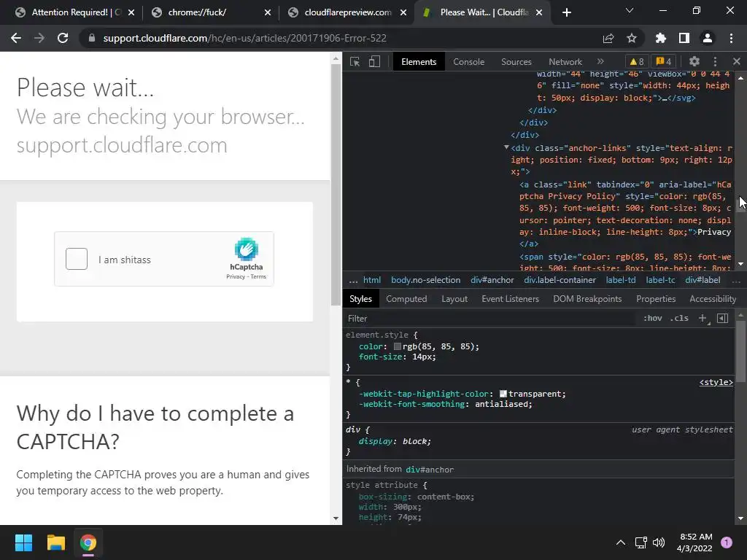This screenshot has width=747, height=560.
Task: Open the Extensions puzzle menu
Action: point(661,38)
